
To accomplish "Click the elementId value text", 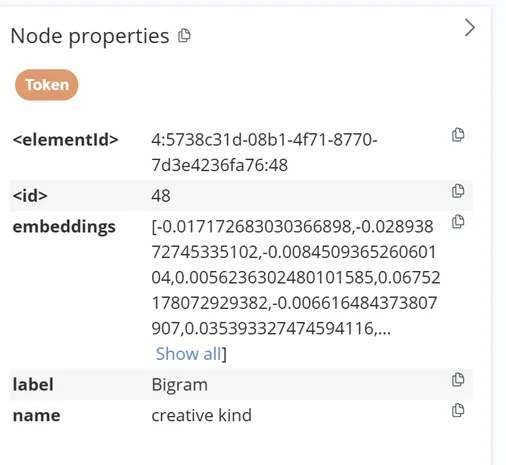I will 264,152.
